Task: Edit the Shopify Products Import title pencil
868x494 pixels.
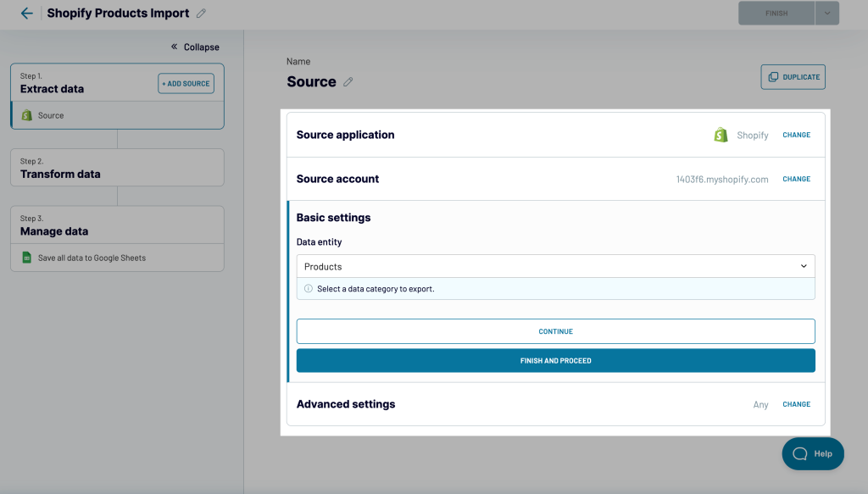Action: pyautogui.click(x=201, y=14)
